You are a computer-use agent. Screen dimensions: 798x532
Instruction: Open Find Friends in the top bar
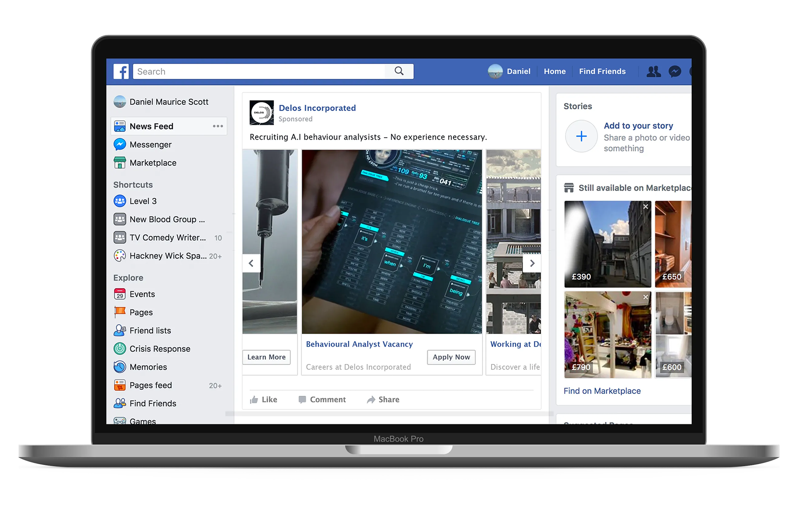tap(602, 71)
